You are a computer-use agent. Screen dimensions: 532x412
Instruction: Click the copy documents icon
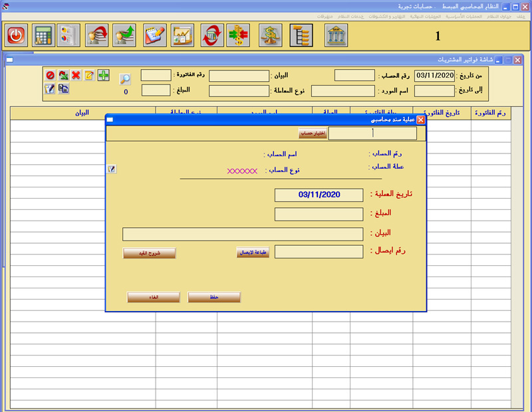coord(64,89)
